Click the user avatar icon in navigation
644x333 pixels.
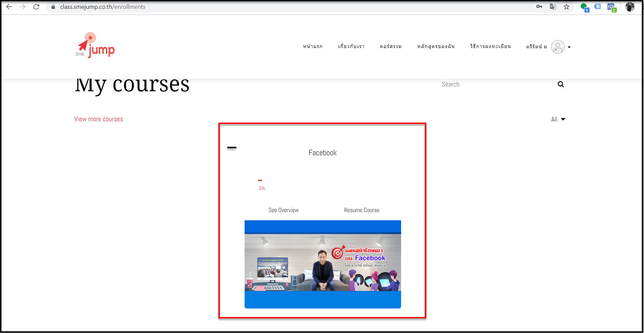pos(558,47)
